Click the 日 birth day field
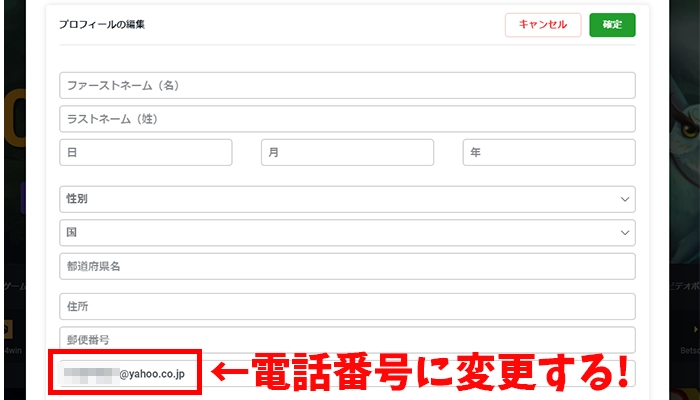This screenshot has height=400, width=700. 146,152
